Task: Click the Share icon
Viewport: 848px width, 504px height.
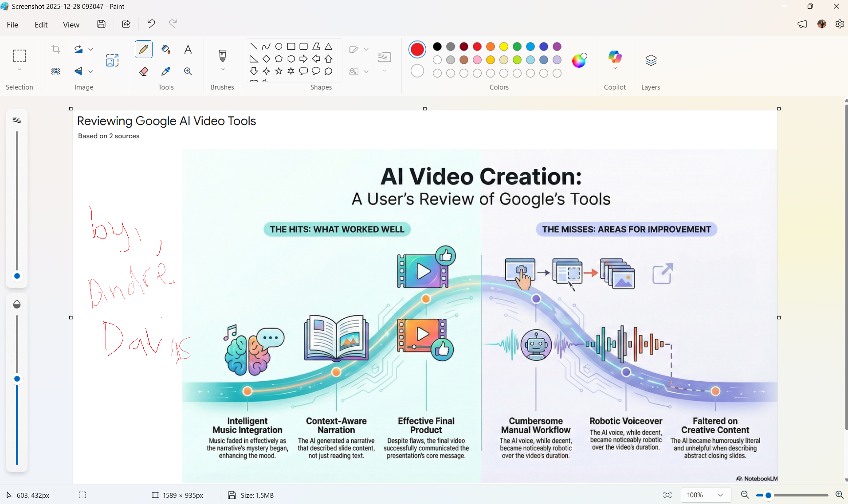Action: 126,24
